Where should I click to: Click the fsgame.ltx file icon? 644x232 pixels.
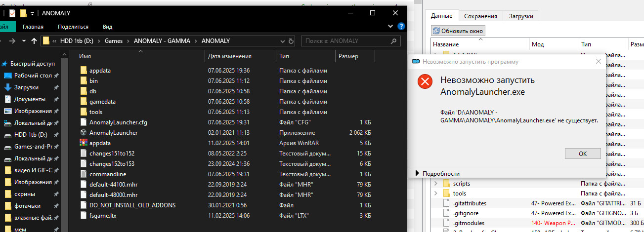point(83,216)
